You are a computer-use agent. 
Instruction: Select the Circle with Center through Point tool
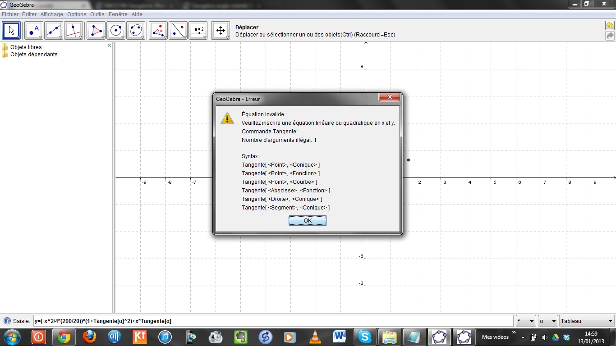[x=116, y=31]
